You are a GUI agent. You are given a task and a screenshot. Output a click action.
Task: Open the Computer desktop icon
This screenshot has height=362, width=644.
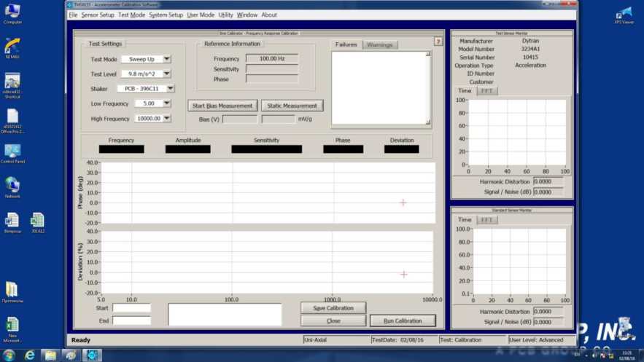12,12
